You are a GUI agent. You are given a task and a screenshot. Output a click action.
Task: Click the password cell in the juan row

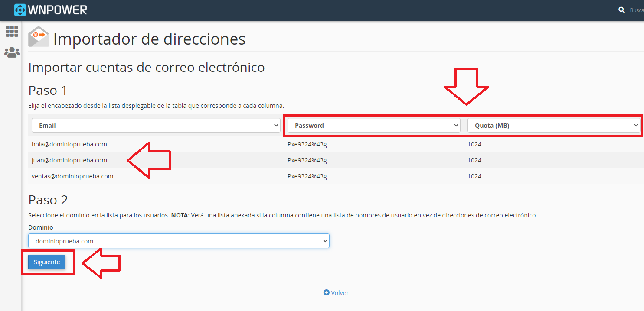pyautogui.click(x=307, y=160)
